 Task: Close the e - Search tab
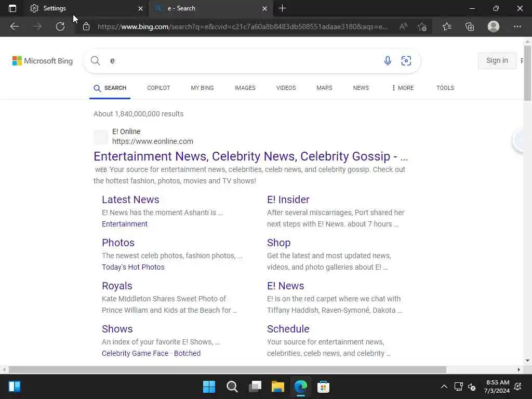point(264,8)
